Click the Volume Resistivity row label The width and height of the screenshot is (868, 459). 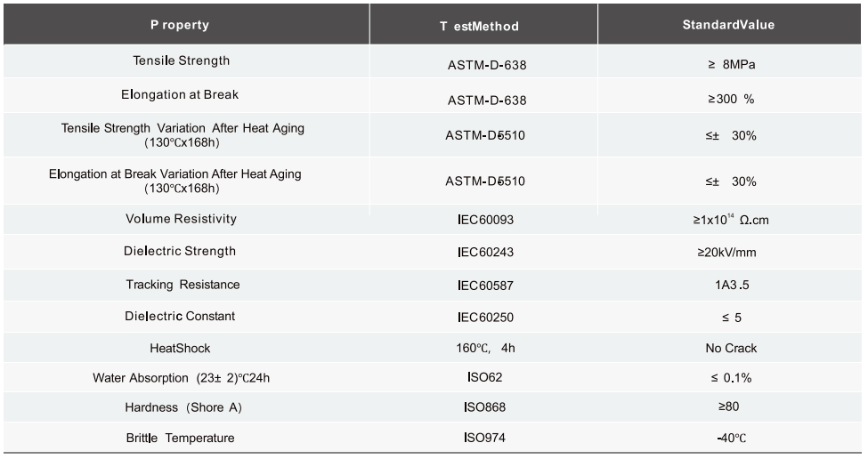pyautogui.click(x=182, y=219)
